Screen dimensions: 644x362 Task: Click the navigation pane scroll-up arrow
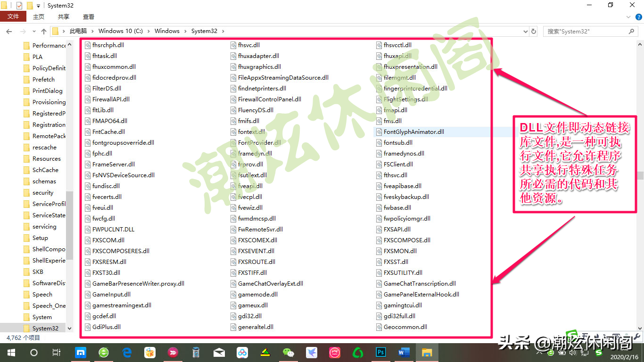[70, 45]
